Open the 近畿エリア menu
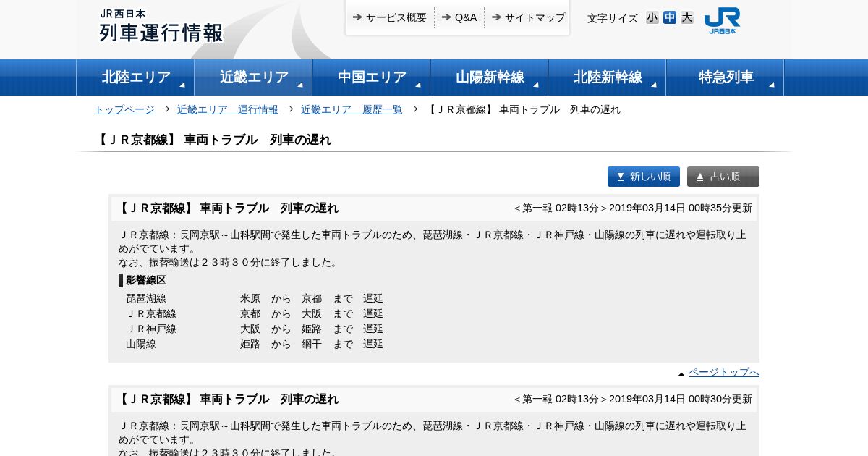The image size is (868, 456). tap(253, 77)
